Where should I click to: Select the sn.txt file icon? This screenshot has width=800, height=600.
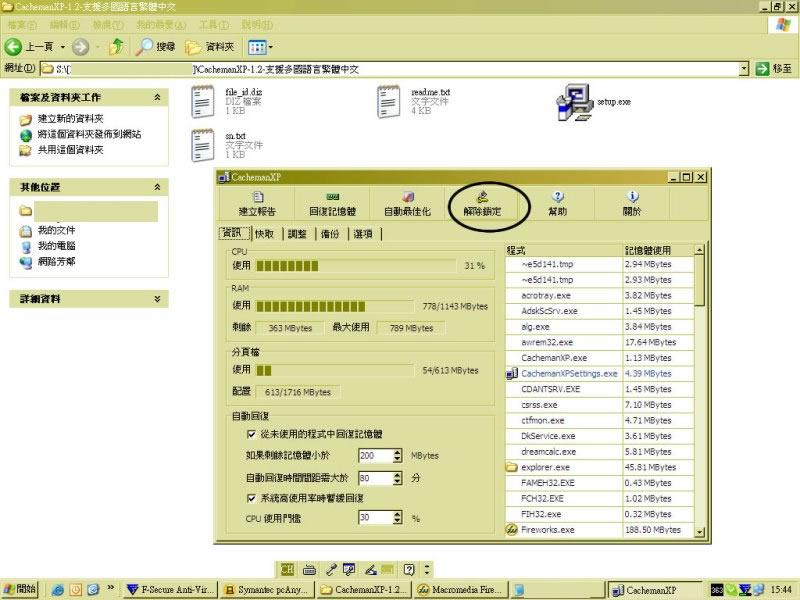(203, 145)
